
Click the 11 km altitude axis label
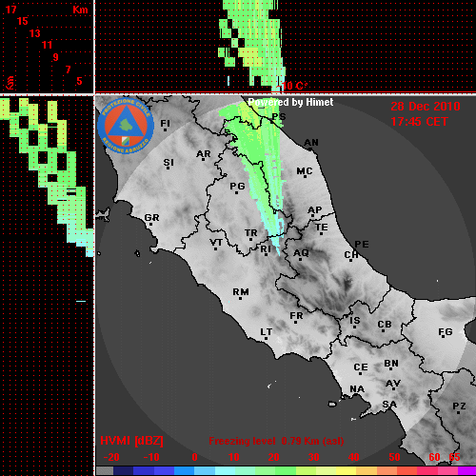pyautogui.click(x=47, y=45)
